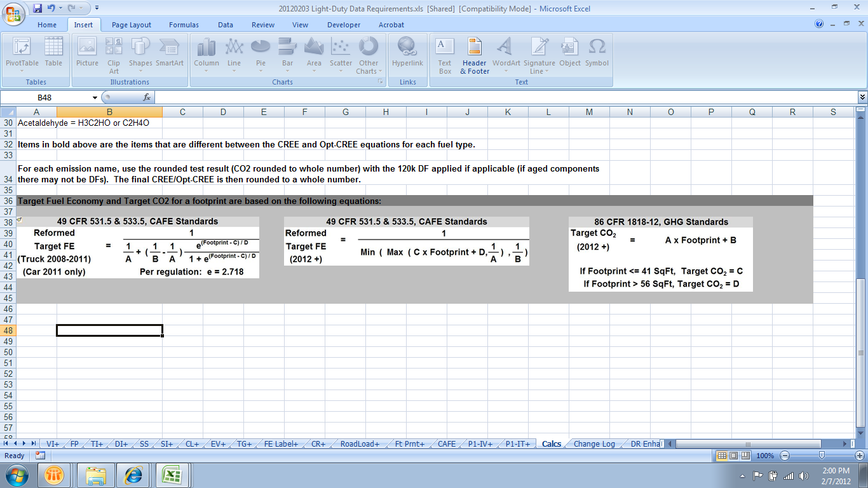
Task: Switch to the Change Log sheet tab
Action: [x=594, y=444]
